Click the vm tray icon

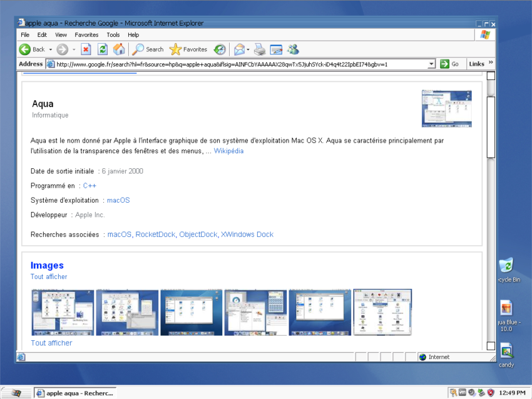click(463, 393)
